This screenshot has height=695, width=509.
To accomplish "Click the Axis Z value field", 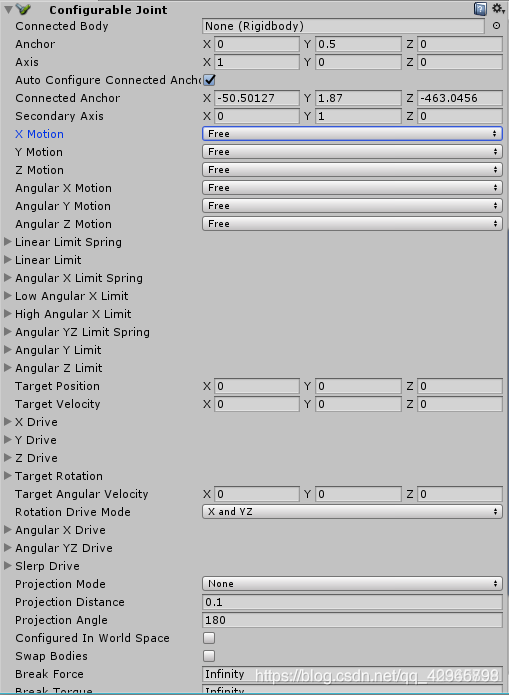I will click(x=460, y=62).
